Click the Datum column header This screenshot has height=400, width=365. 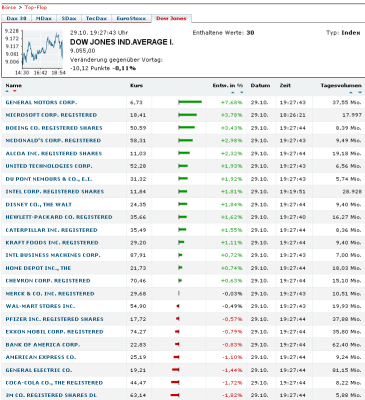pos(260,86)
